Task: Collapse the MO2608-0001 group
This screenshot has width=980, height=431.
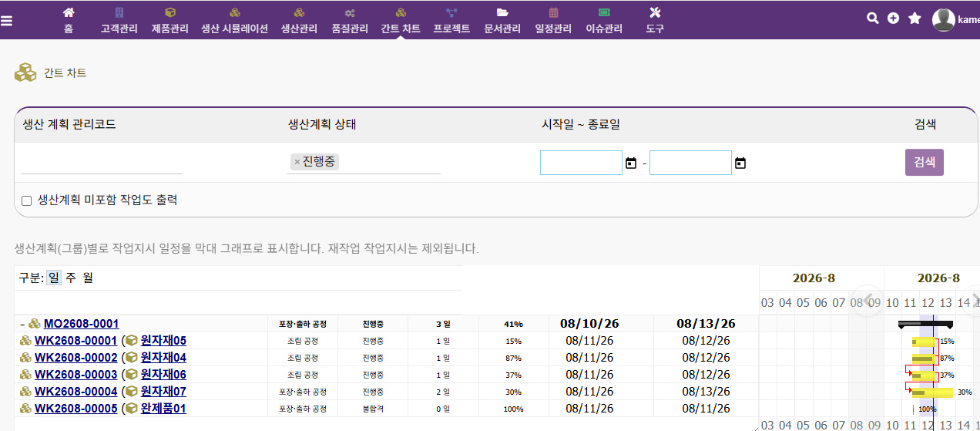Action: click(x=22, y=324)
